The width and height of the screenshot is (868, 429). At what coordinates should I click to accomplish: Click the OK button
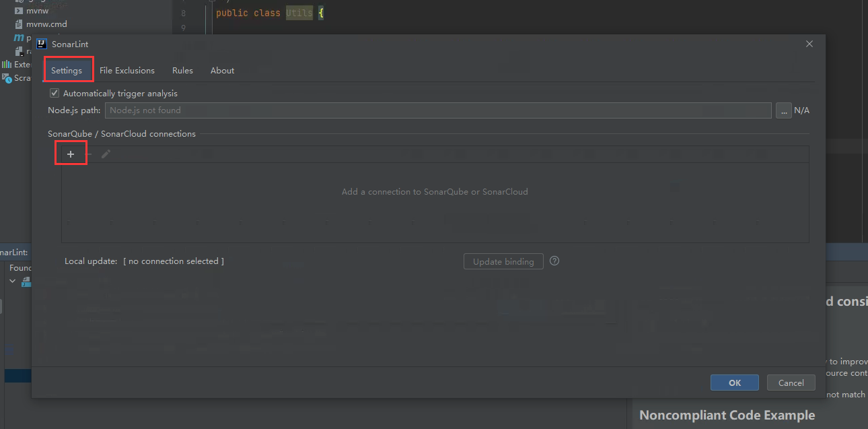(735, 383)
